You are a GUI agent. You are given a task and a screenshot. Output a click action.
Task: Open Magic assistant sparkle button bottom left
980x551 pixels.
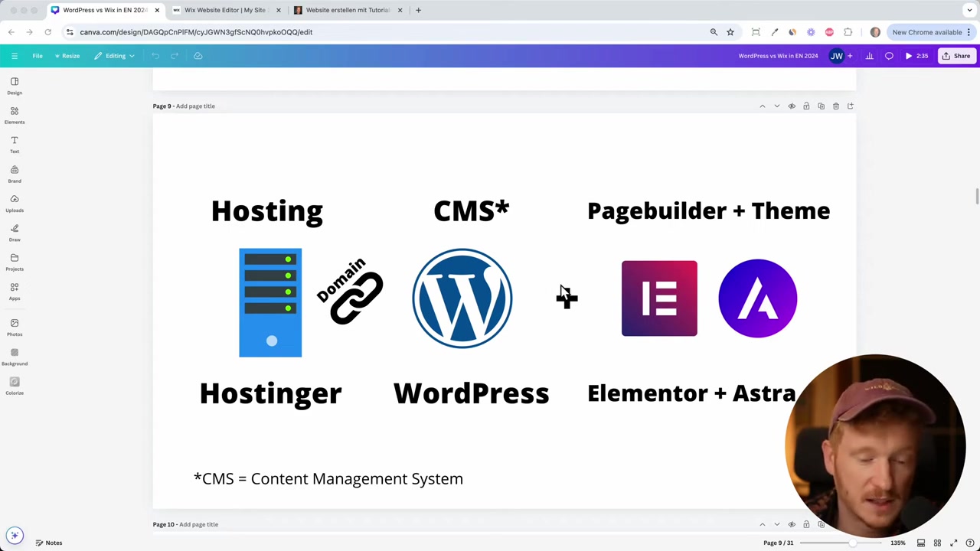pyautogui.click(x=15, y=536)
